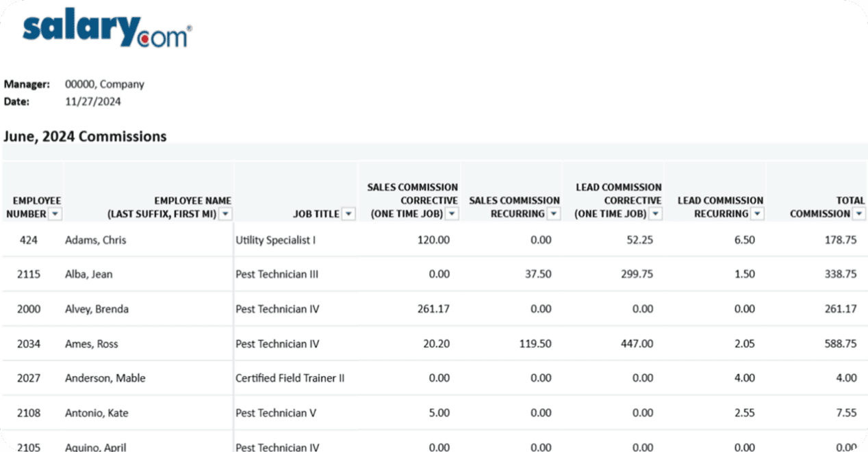868x452 pixels.
Task: Select Certified Field Trainer II job title
Action: pos(290,378)
